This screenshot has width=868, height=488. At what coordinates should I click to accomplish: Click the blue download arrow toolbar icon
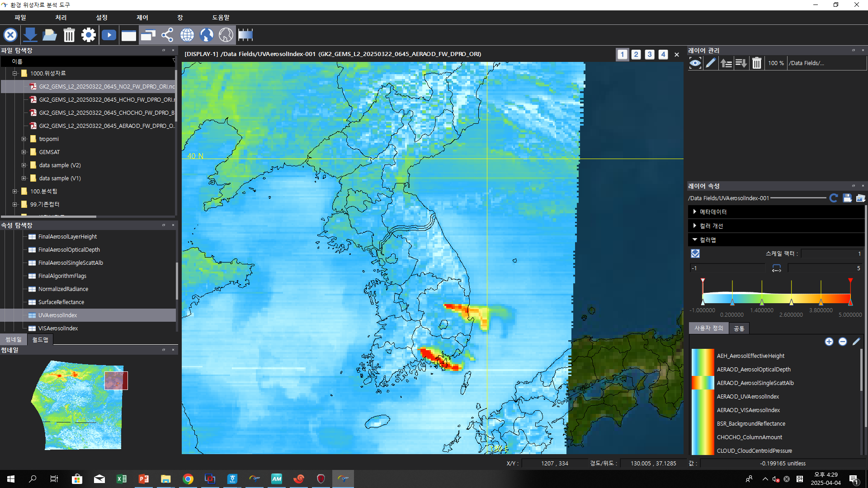tap(30, 35)
